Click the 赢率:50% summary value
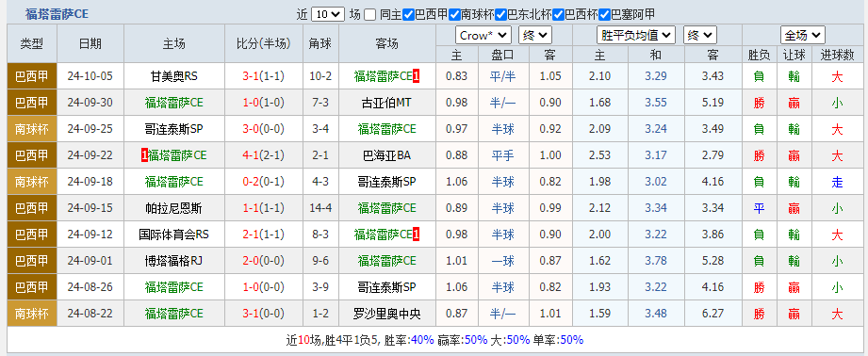The image size is (868, 356). pyautogui.click(x=462, y=340)
